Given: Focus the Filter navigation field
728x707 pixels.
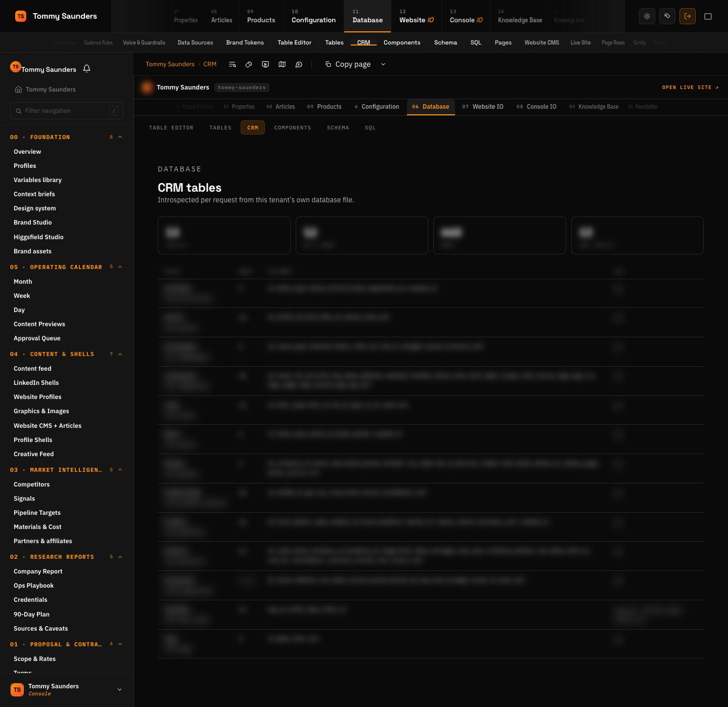Looking at the screenshot, I should pyautogui.click(x=67, y=111).
